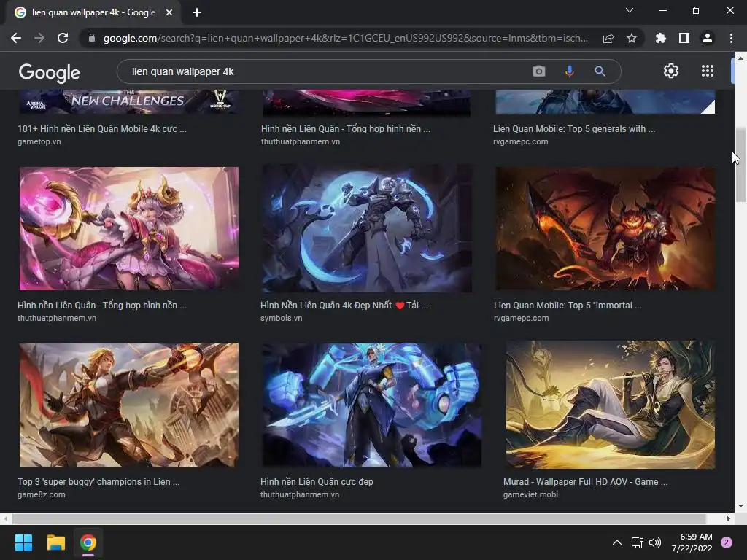The width and height of the screenshot is (747, 560).
Task: Open Google apps grid
Action: tap(708, 71)
